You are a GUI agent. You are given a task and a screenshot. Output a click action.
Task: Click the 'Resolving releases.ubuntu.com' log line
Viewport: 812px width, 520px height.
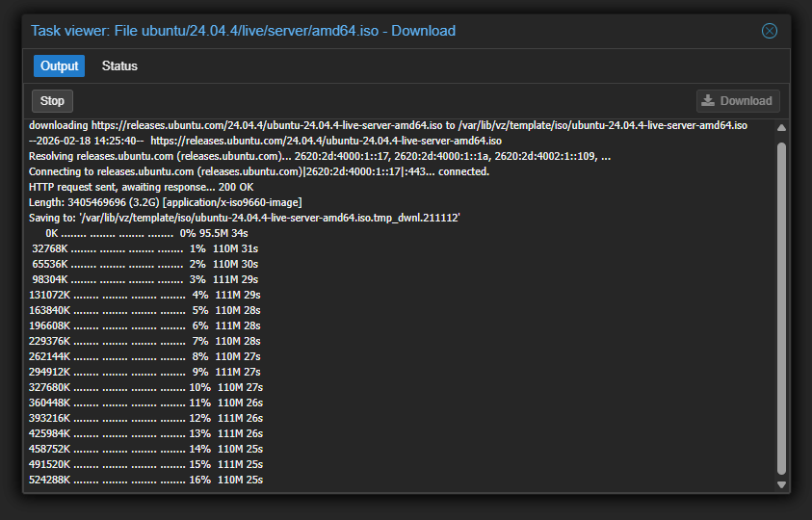pos(319,156)
